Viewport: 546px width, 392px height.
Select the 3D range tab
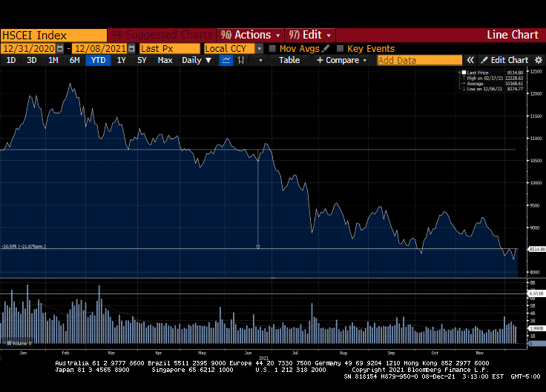[x=32, y=60]
